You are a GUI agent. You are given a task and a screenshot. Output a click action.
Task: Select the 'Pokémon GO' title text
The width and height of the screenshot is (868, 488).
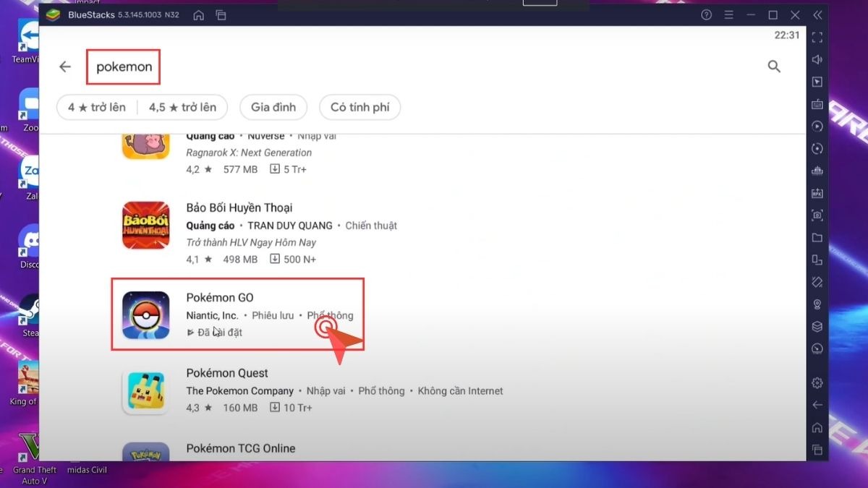click(x=220, y=297)
